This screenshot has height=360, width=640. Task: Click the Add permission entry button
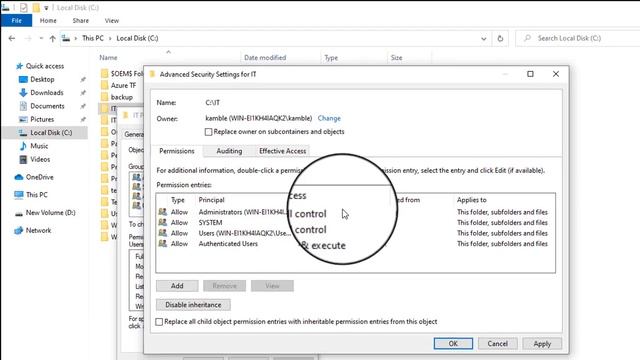pos(177,286)
